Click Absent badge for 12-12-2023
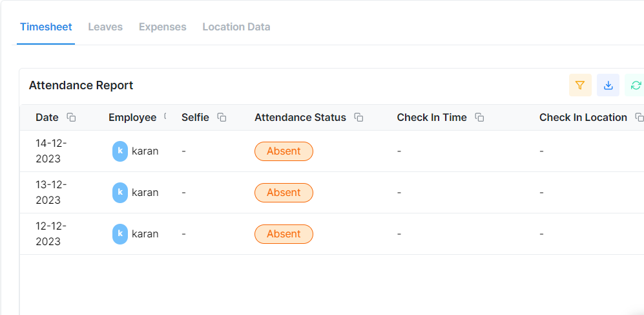 (x=284, y=234)
